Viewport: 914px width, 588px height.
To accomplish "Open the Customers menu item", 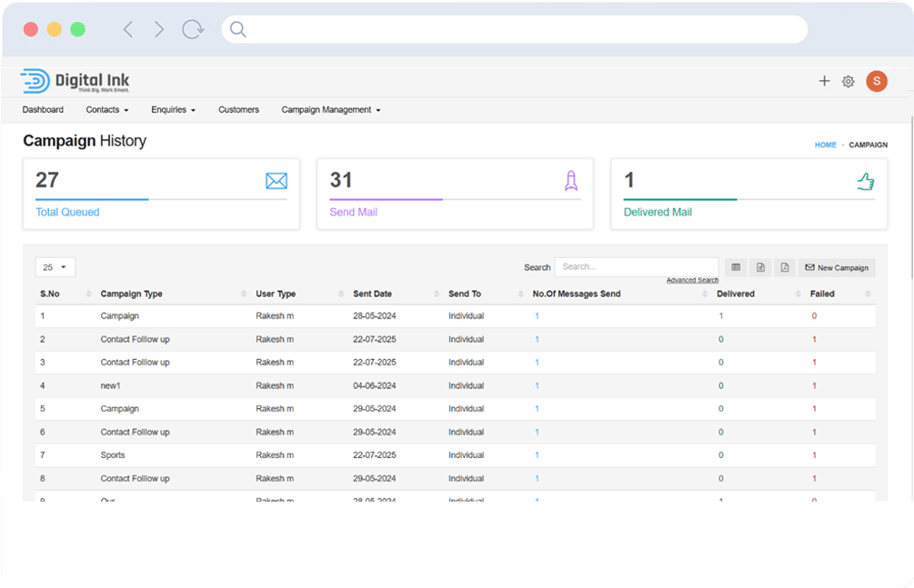I will coord(238,110).
